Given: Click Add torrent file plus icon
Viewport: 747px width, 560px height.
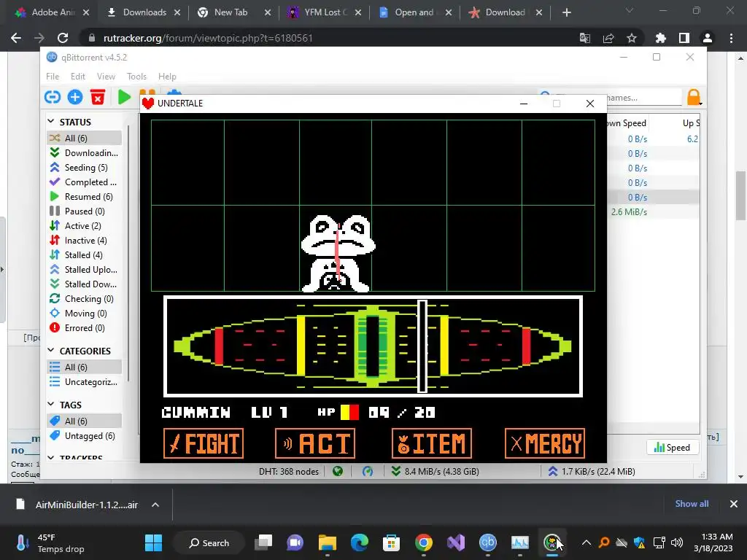Looking at the screenshot, I should [x=75, y=97].
